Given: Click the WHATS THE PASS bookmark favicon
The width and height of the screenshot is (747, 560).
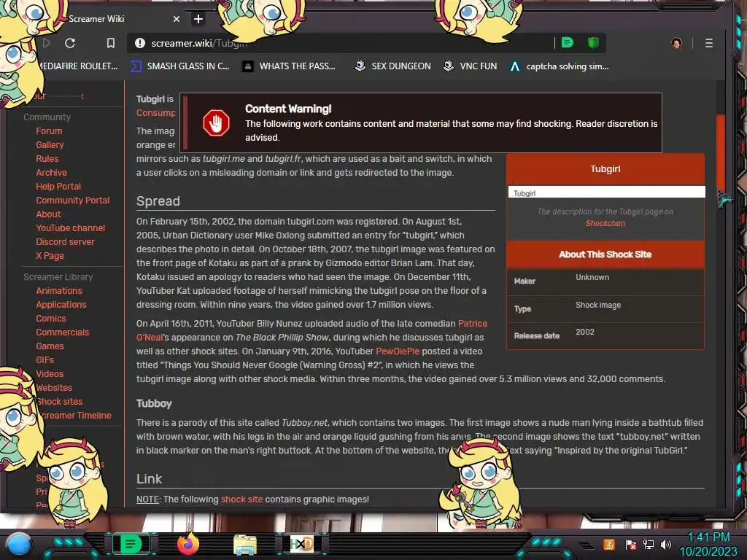Looking at the screenshot, I should point(248,66).
